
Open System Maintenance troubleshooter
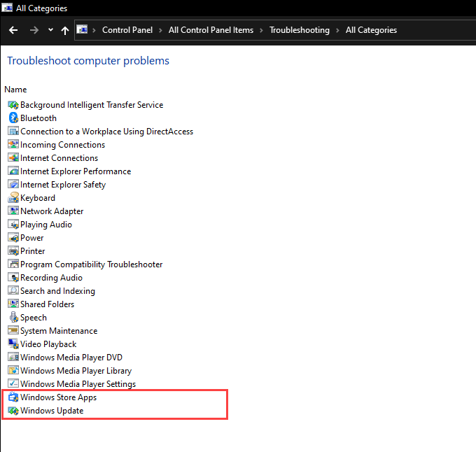coord(59,331)
